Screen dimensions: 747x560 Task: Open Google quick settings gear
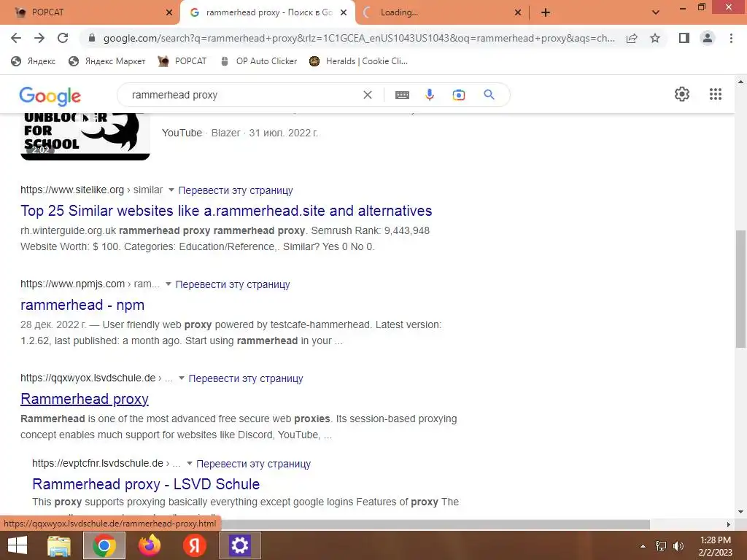(x=682, y=94)
